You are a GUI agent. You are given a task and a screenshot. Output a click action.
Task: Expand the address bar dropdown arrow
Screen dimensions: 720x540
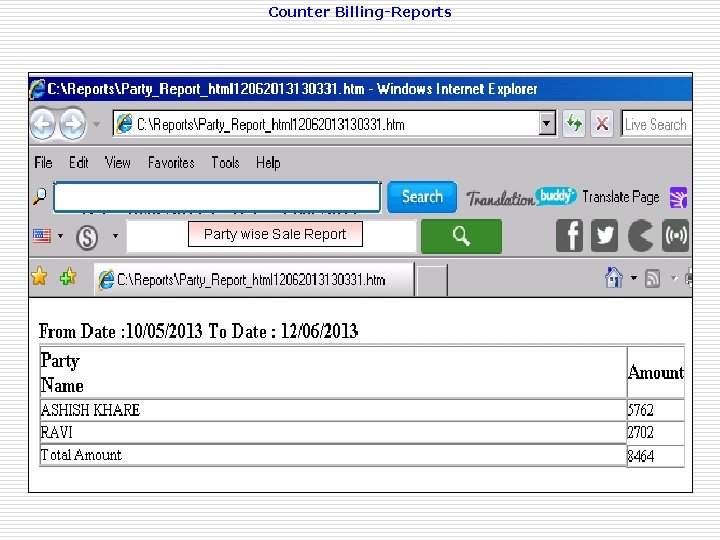(547, 124)
